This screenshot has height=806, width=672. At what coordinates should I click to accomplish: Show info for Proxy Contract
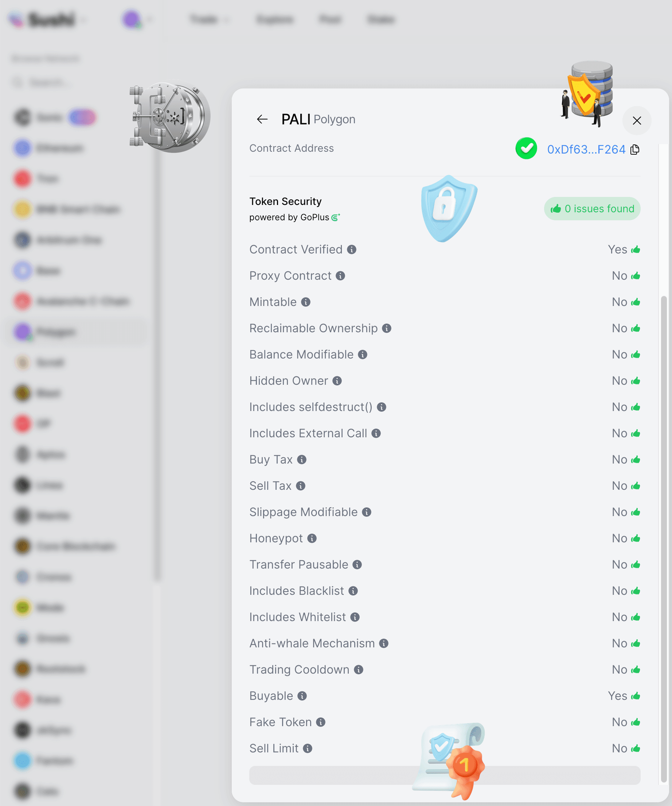click(340, 276)
